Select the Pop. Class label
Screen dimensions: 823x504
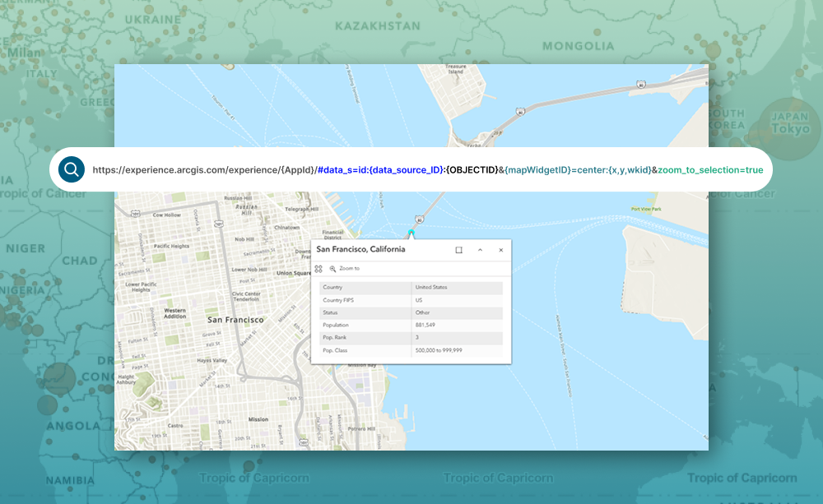pos(335,350)
